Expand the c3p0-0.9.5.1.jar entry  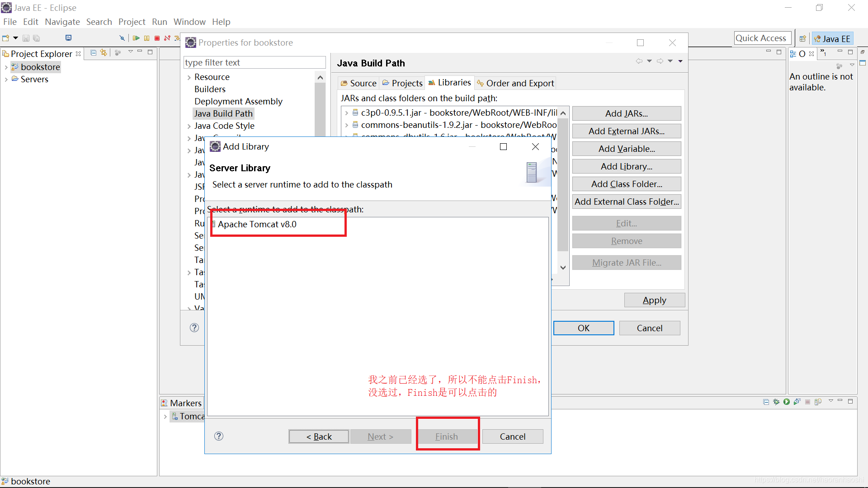tap(346, 113)
